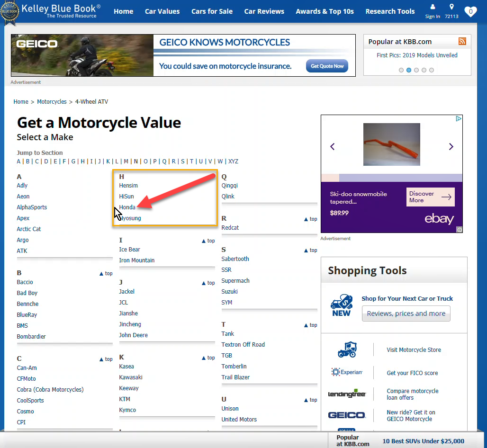
Task: Jump to section H in letter index
Action: pyautogui.click(x=82, y=161)
